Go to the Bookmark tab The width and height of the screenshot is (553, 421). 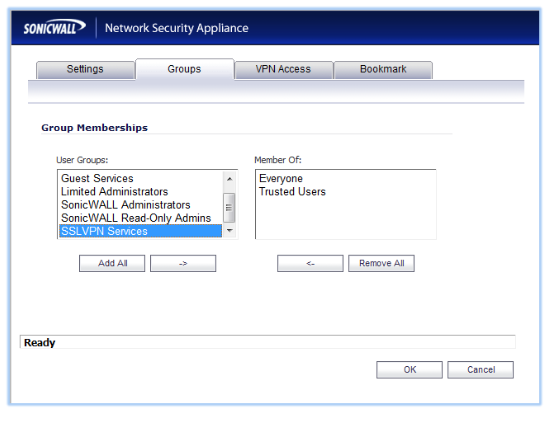(x=383, y=69)
